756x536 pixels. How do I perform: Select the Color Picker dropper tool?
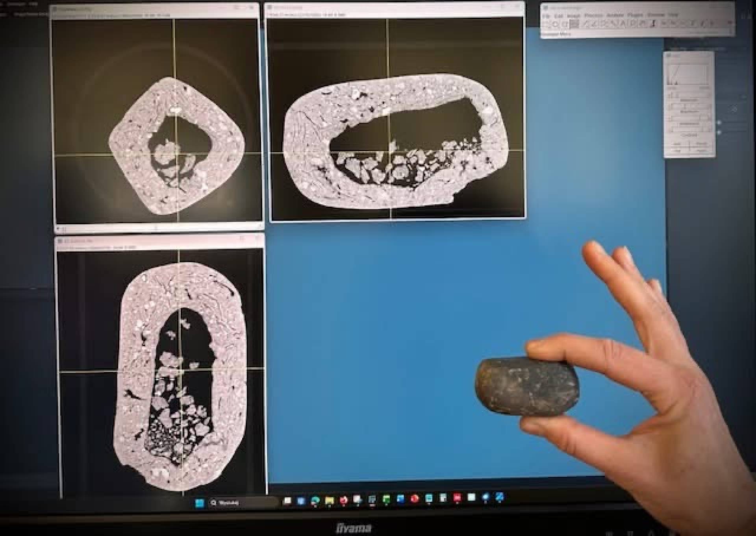click(653, 24)
